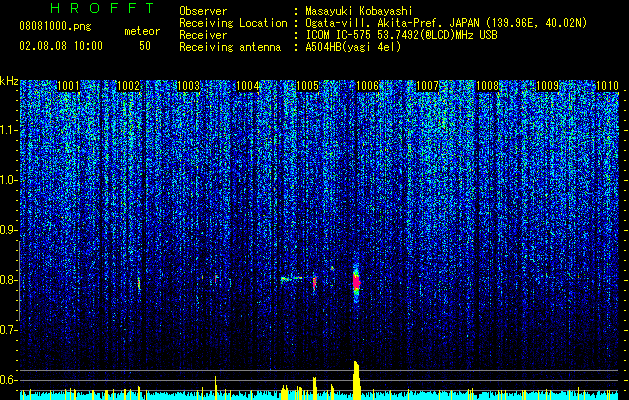Click time marker 1004
This screenshot has width=629, height=400.
click(248, 86)
